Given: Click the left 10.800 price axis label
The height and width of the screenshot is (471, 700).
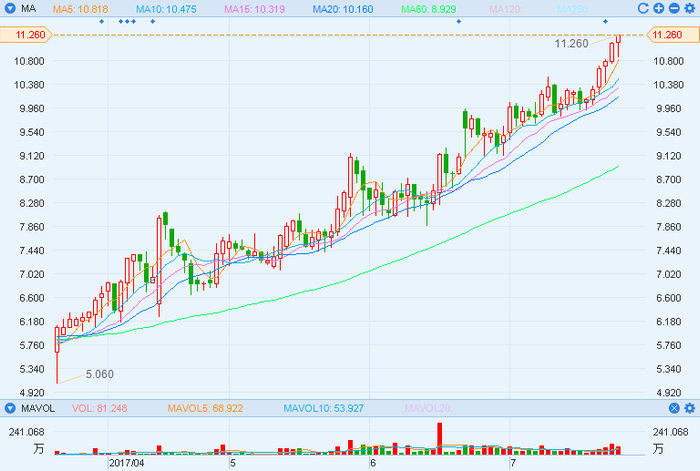Looking at the screenshot, I should coord(29,61).
